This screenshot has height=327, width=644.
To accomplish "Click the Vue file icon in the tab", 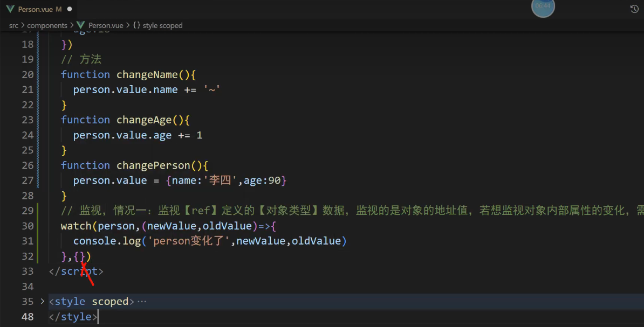I will [10, 9].
